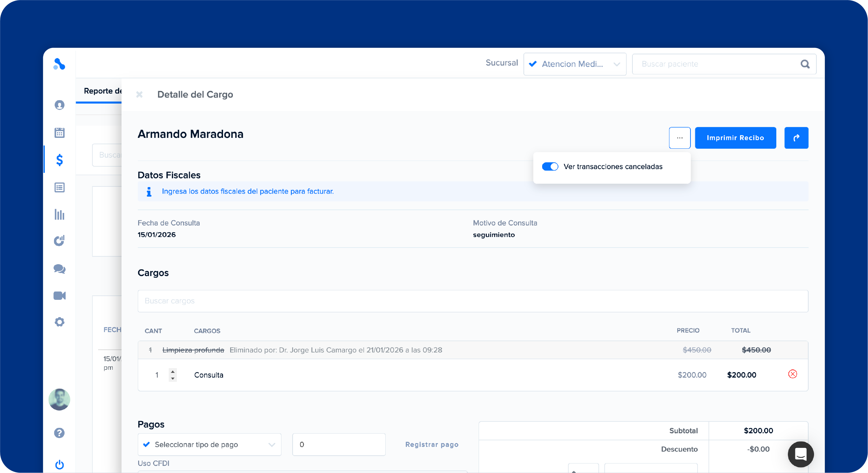This screenshot has width=868, height=473.
Task: Close the Detalle del Cargo panel
Action: [x=139, y=94]
